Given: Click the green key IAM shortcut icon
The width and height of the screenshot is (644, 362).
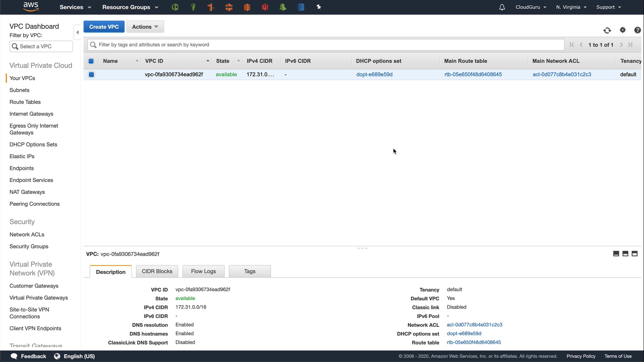Looking at the screenshot, I should (x=193, y=7).
